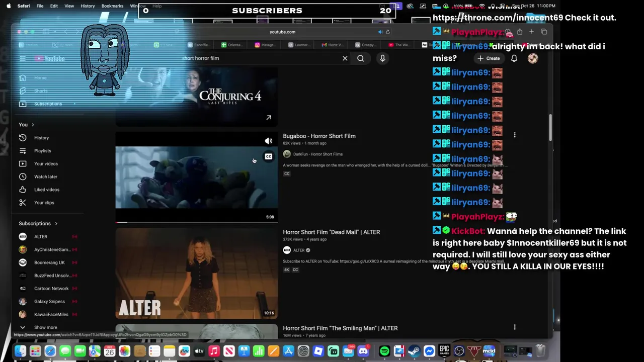The height and width of the screenshot is (362, 644).
Task: Expand the You section chevron
Action: pyautogui.click(x=33, y=125)
